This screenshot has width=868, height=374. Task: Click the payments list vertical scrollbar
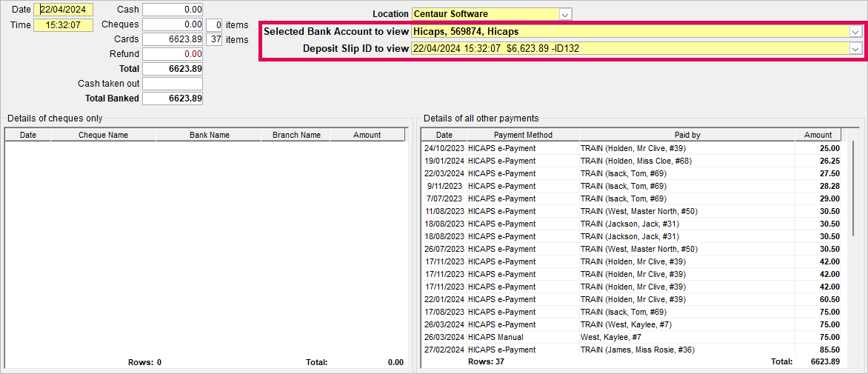click(x=852, y=189)
